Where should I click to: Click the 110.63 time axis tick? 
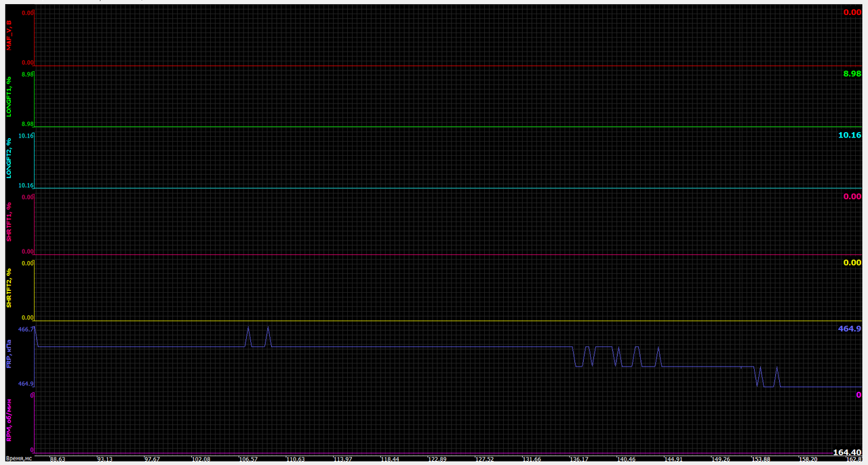click(x=296, y=459)
